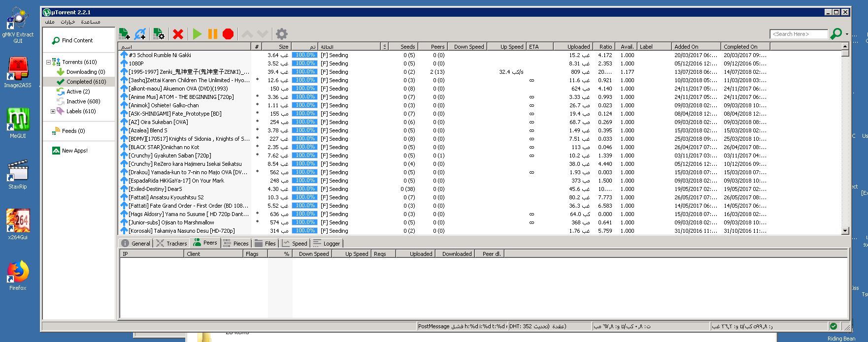The height and width of the screenshot is (342, 868).
Task: Click the Create New Torrent icon
Action: 159,34
